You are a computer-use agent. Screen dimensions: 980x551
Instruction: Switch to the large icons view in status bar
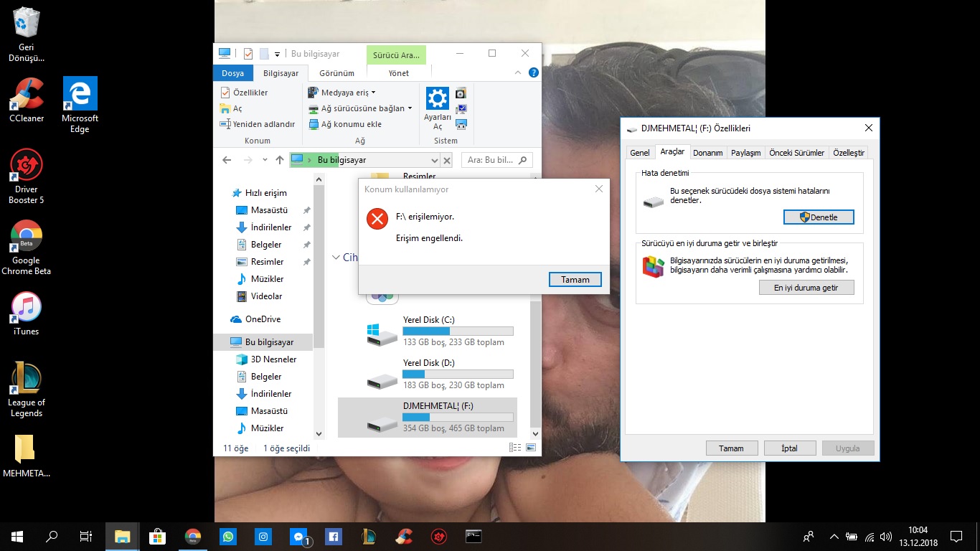pyautogui.click(x=531, y=448)
